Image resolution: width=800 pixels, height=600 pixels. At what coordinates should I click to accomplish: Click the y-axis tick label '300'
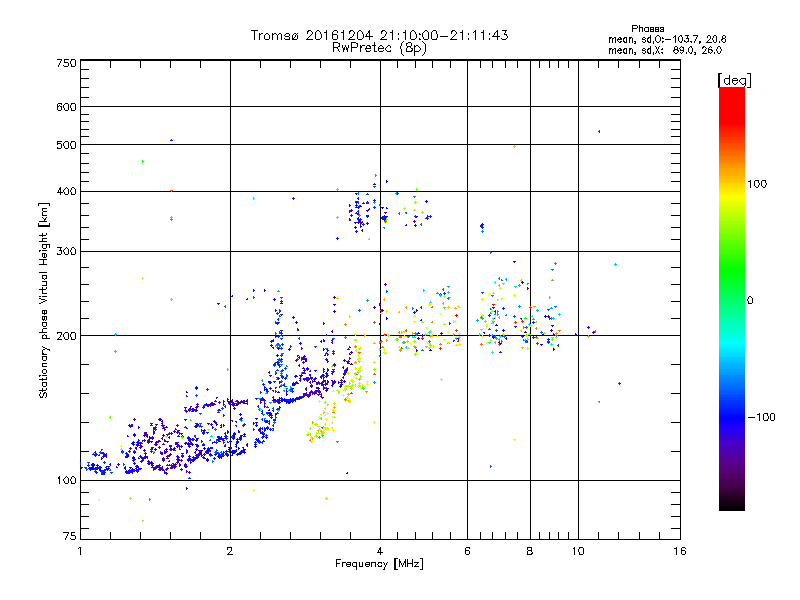(x=66, y=251)
